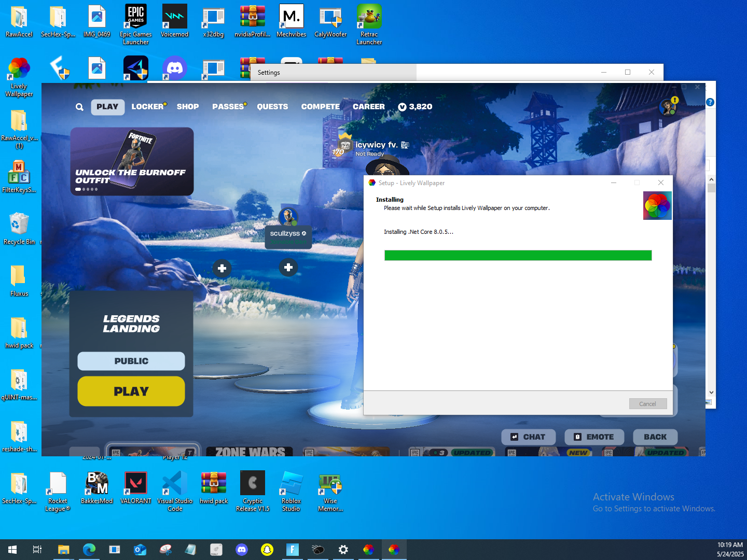Screen dimensions: 747x560
Task: Switch to Fortnite via taskbar icon
Action: tap(293, 550)
